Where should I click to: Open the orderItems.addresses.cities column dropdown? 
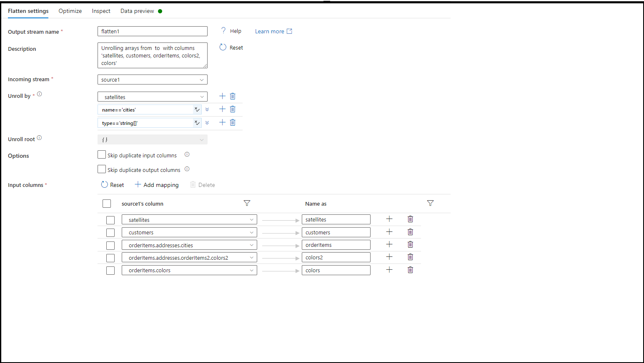pos(252,245)
